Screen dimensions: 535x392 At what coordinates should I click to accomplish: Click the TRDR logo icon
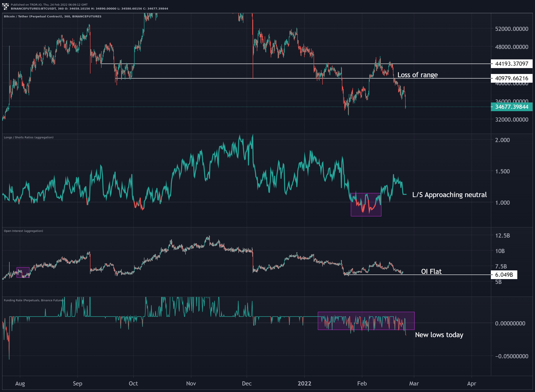5,6
